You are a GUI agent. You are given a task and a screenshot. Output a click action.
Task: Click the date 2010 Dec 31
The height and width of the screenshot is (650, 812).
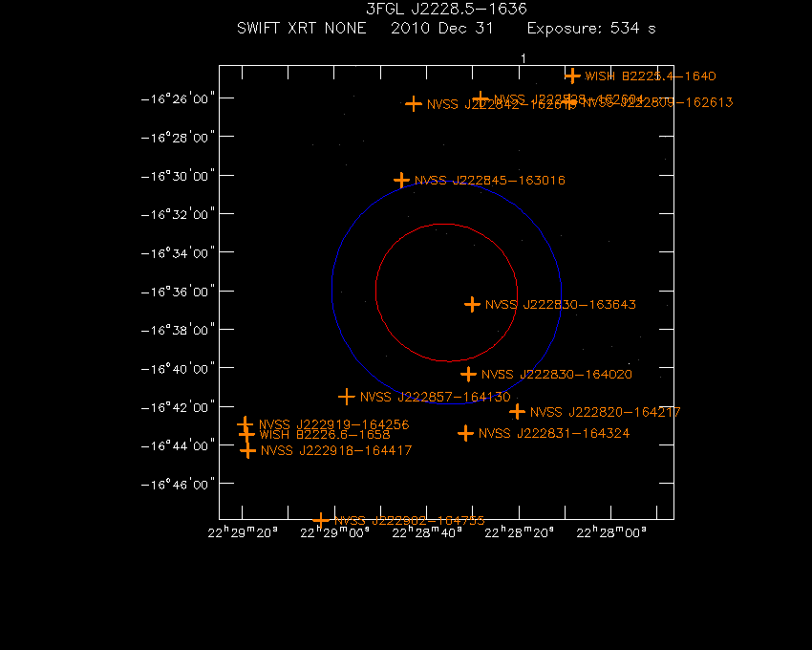tap(442, 28)
